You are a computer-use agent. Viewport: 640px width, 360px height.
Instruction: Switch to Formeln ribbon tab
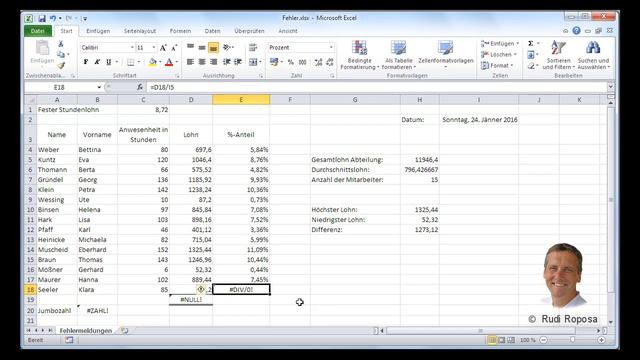click(180, 31)
